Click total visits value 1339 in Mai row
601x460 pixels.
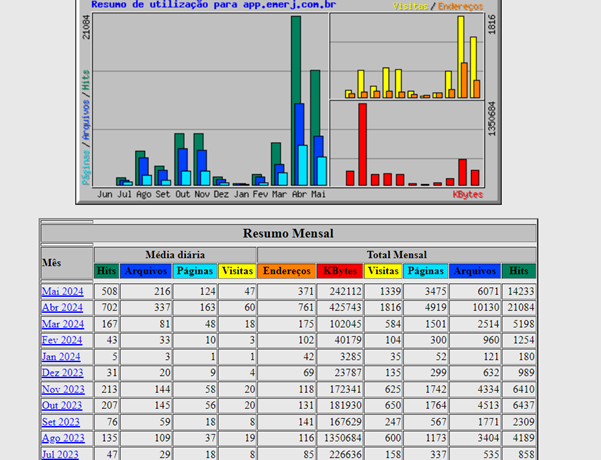click(x=390, y=291)
